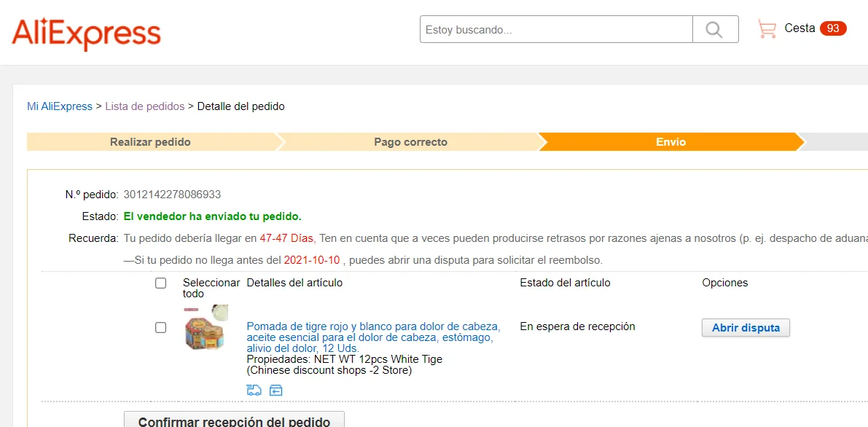This screenshot has width=868, height=427.
Task: Select the Envío progress step
Action: click(x=671, y=142)
